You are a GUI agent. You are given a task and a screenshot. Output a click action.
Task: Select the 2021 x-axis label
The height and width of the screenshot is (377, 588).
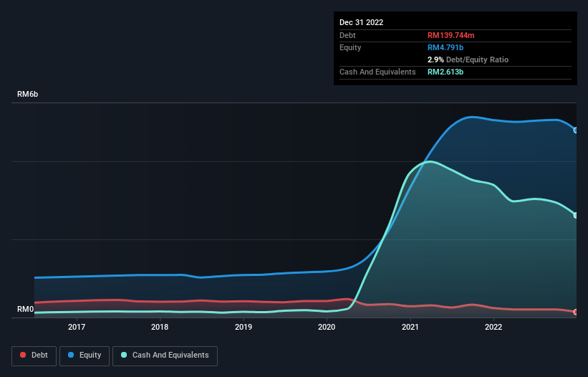[x=410, y=327]
